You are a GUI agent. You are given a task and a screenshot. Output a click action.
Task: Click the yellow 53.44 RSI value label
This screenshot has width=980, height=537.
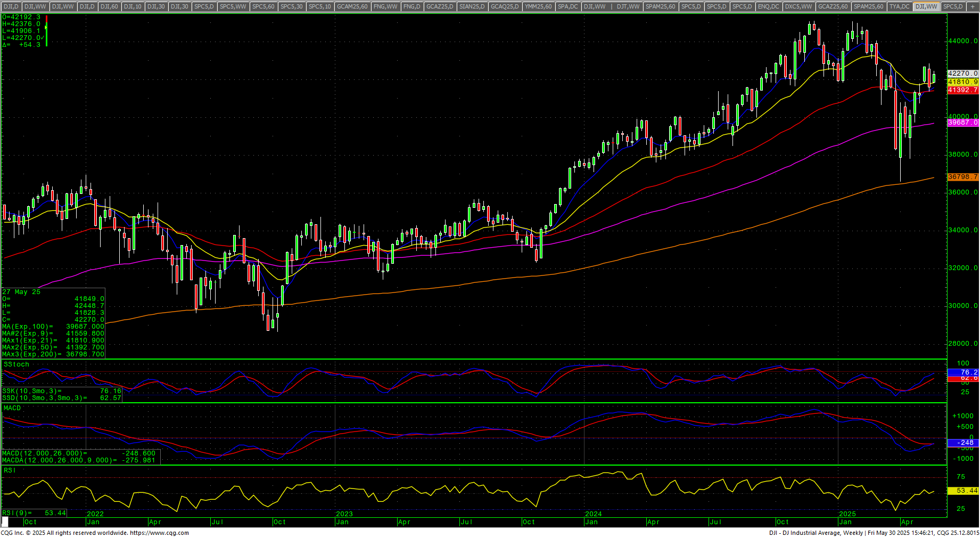pyautogui.click(x=963, y=491)
